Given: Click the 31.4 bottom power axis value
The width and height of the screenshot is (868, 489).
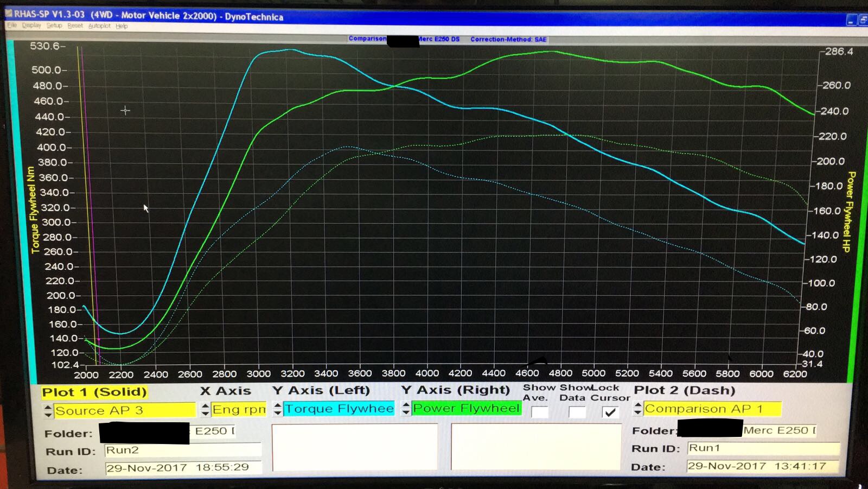Looking at the screenshot, I should pos(812,364).
